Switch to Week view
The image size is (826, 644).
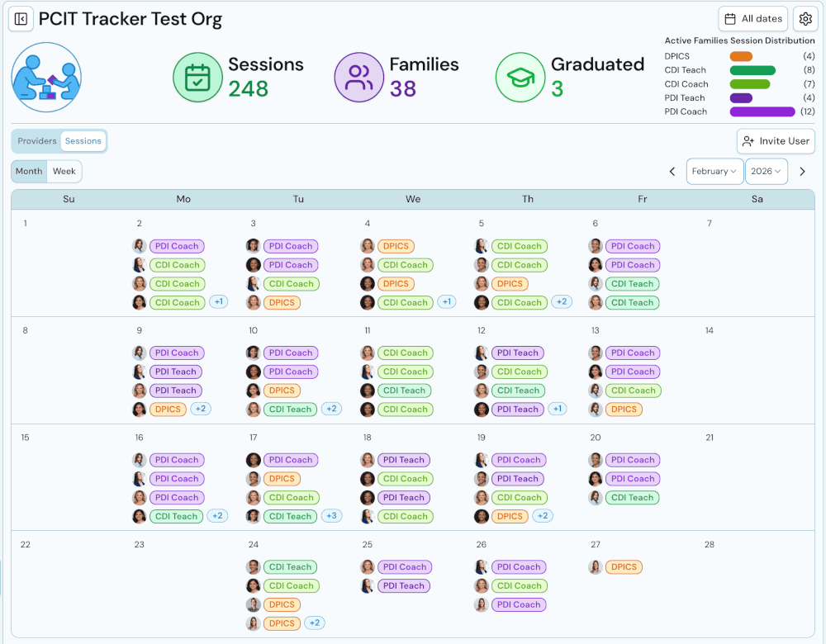(x=64, y=171)
